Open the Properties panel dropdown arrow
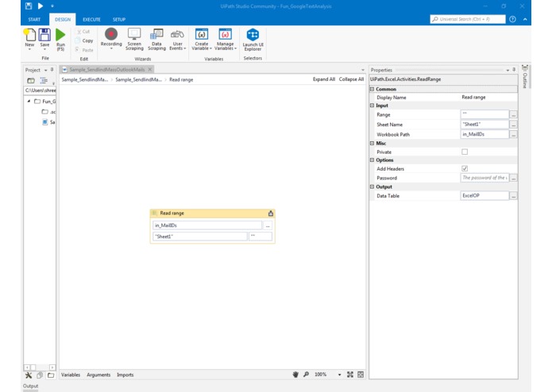Screen dimensions: 552x392 (508, 71)
